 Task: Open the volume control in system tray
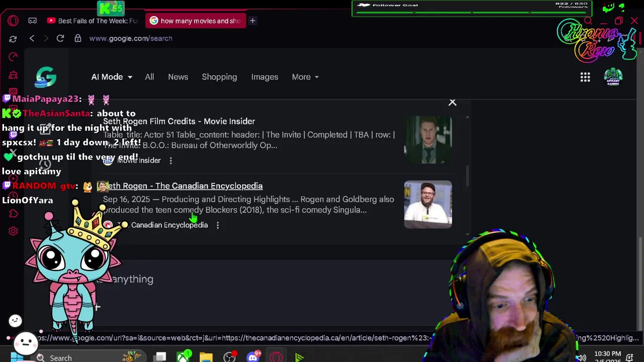[581, 357]
